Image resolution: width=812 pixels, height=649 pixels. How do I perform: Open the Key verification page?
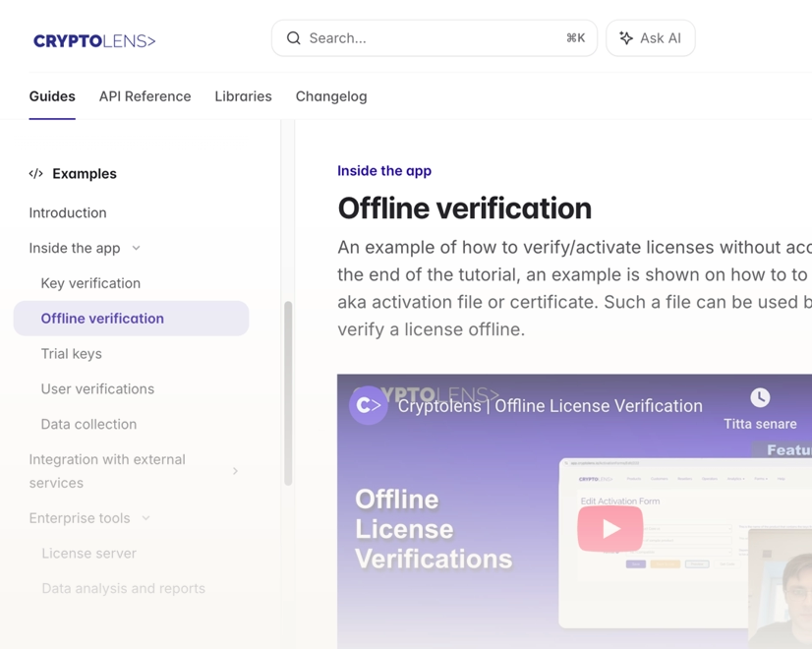coord(90,283)
